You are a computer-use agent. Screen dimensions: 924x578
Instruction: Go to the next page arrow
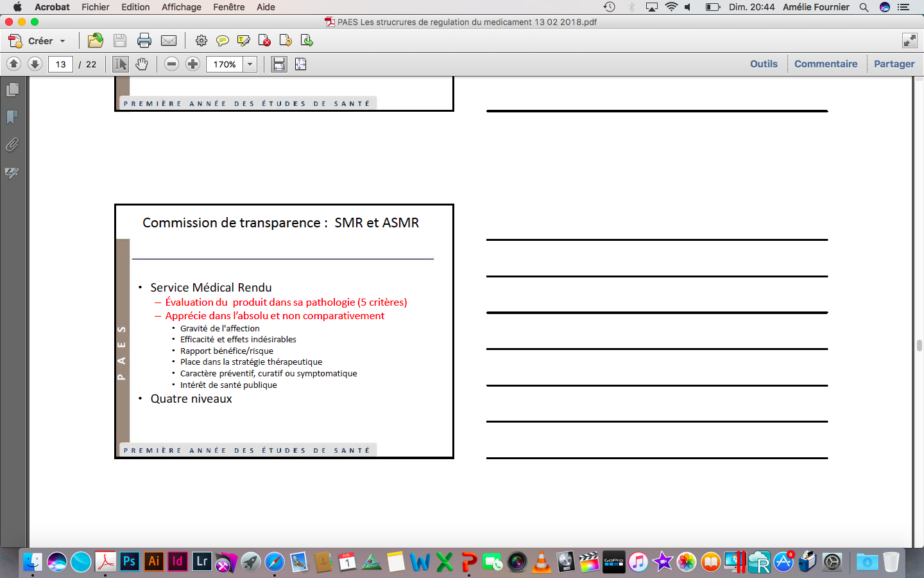point(35,64)
